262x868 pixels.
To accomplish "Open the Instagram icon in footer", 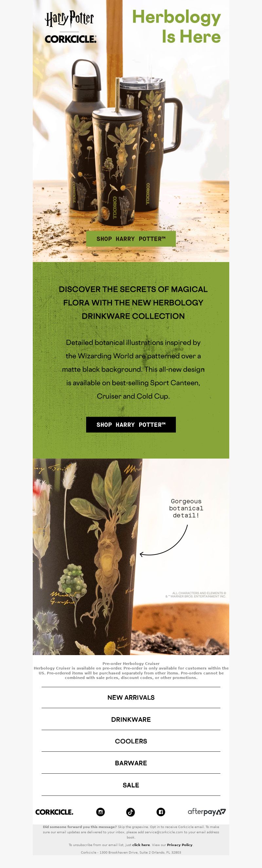I will pos(100,812).
